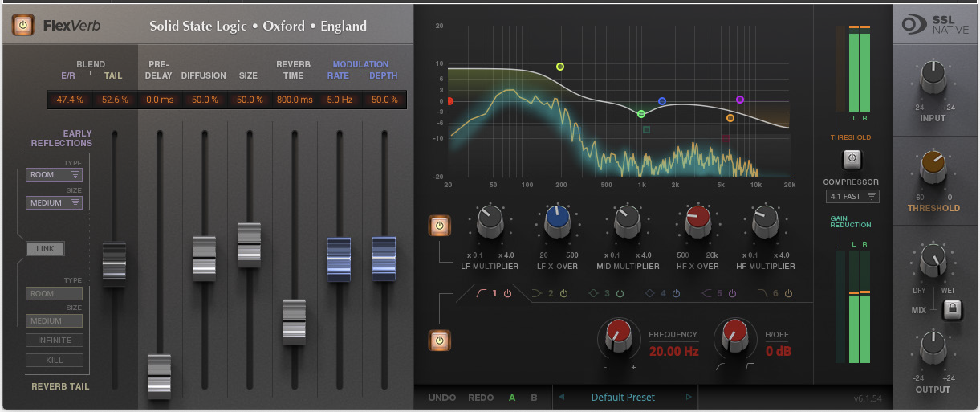Click the purple EQ node on graph
The image size is (980, 412).
(x=740, y=100)
